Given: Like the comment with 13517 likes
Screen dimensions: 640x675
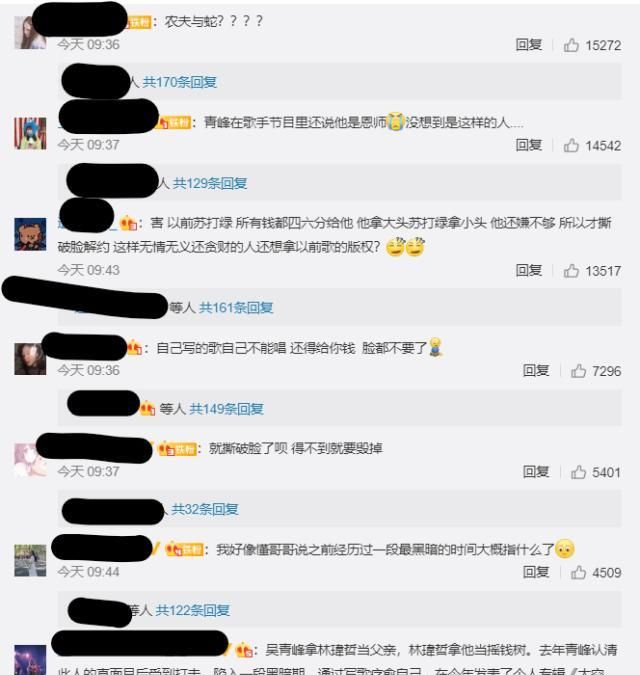Looking at the screenshot, I should (571, 270).
